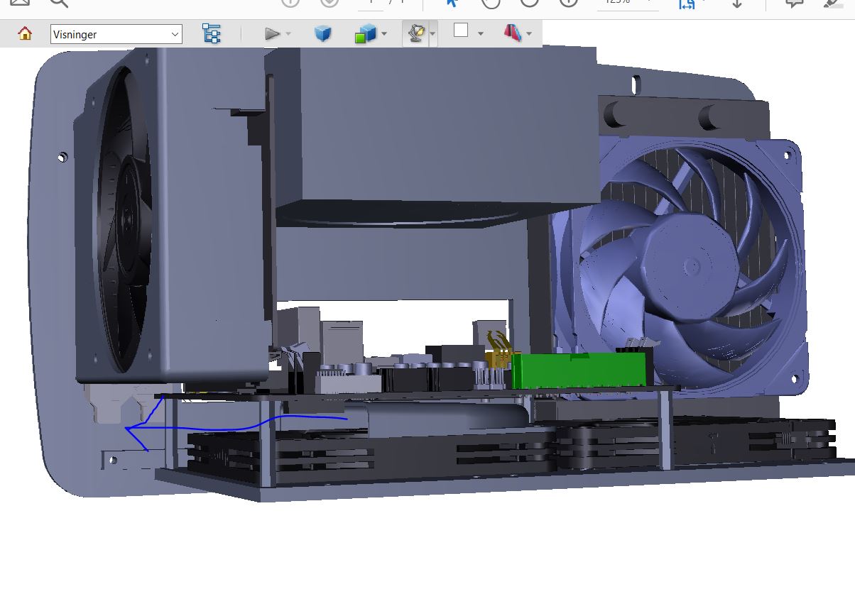Click the Home default view icon

point(25,33)
